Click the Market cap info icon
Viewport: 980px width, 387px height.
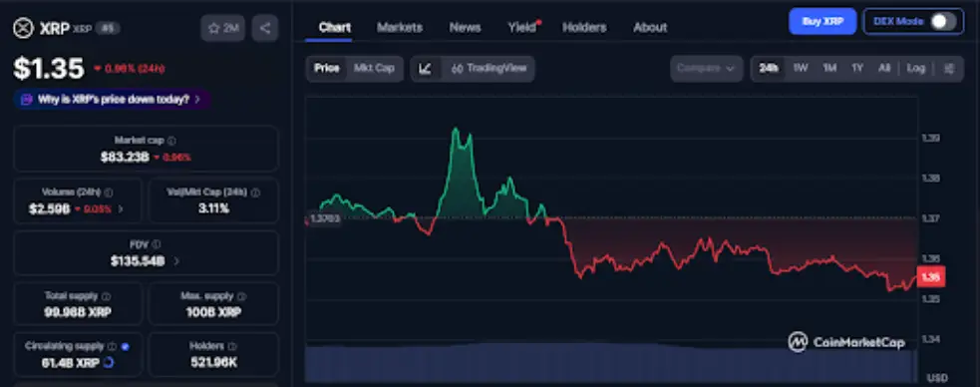coord(171,141)
